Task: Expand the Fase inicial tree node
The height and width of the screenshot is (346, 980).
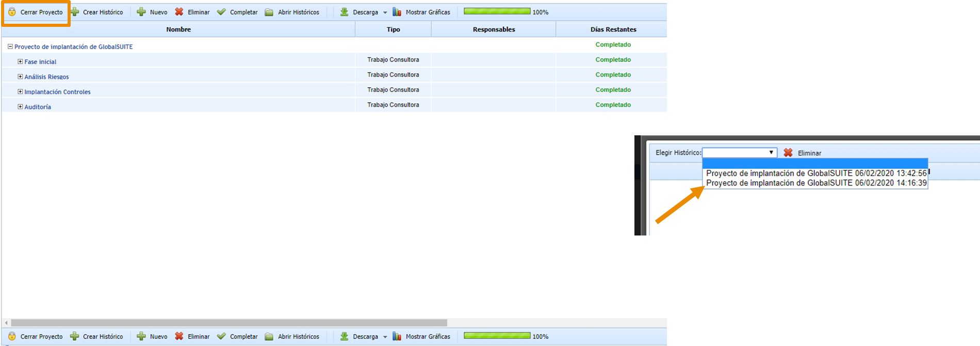Action: tap(20, 61)
